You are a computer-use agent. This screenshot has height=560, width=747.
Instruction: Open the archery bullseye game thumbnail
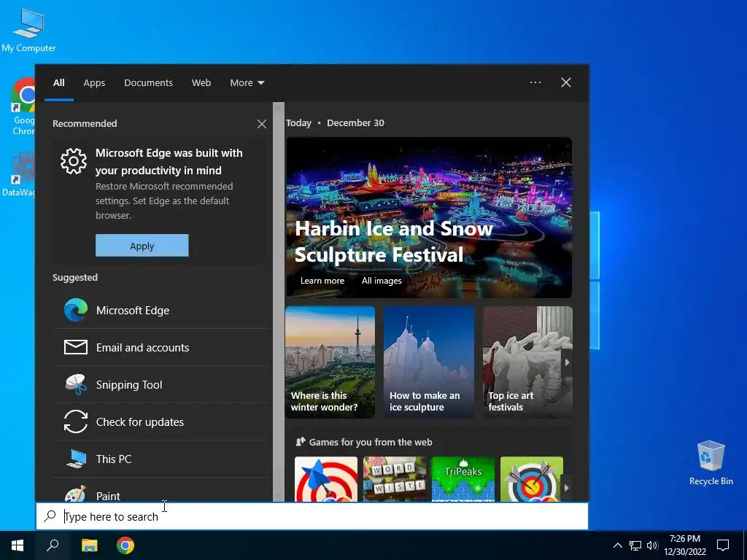[532, 479]
